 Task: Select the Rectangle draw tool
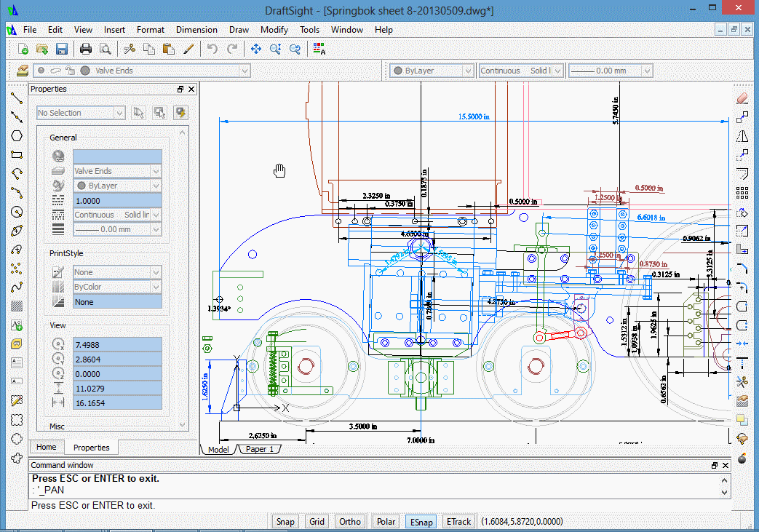click(x=17, y=155)
